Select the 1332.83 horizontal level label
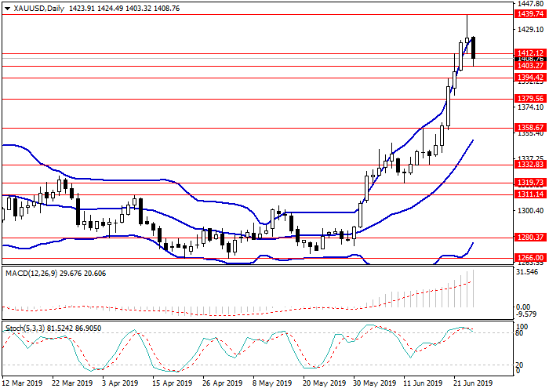Image resolution: width=549 pixels, height=392 pixels. click(x=530, y=165)
